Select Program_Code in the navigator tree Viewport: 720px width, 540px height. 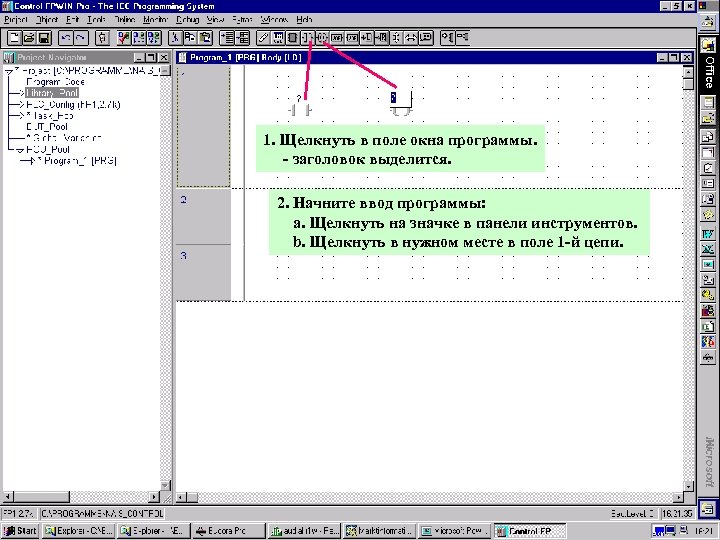tap(56, 82)
